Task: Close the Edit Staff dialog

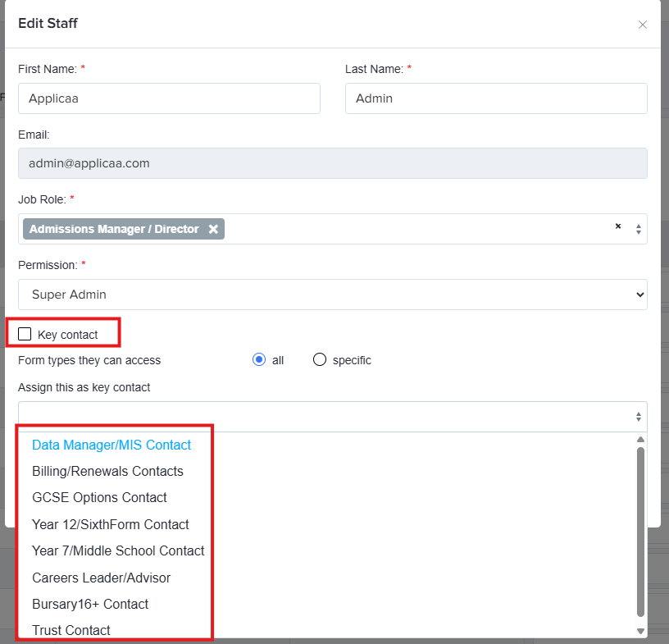Action: click(642, 25)
